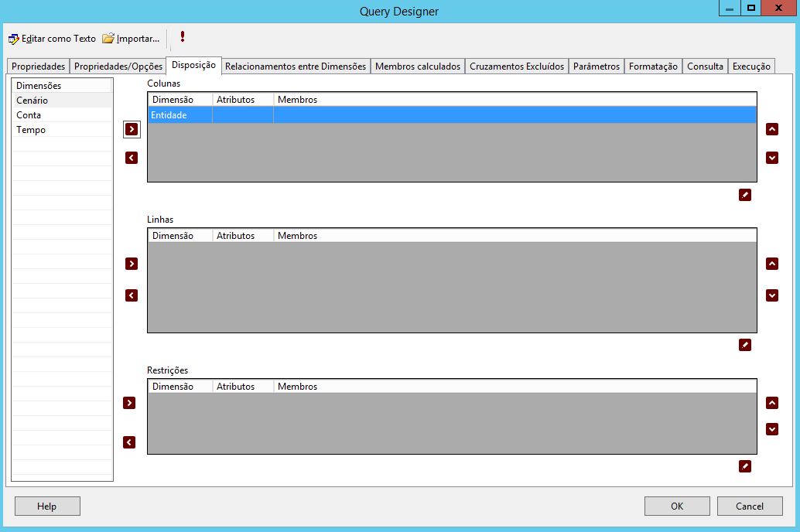Image resolution: width=800 pixels, height=532 pixels.
Task: Open the Cruzamentos Excluídos tab
Action: point(517,66)
